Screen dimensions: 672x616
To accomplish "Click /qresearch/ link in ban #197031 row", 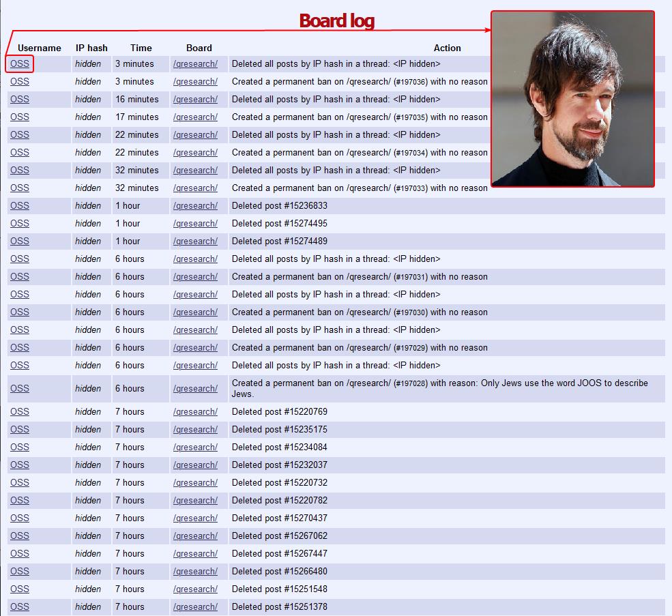I will pyautogui.click(x=195, y=276).
